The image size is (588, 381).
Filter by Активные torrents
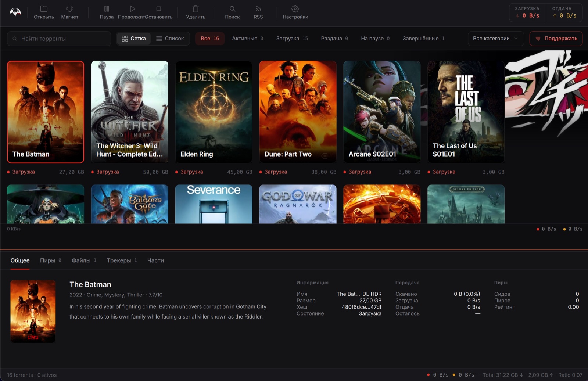coord(248,39)
